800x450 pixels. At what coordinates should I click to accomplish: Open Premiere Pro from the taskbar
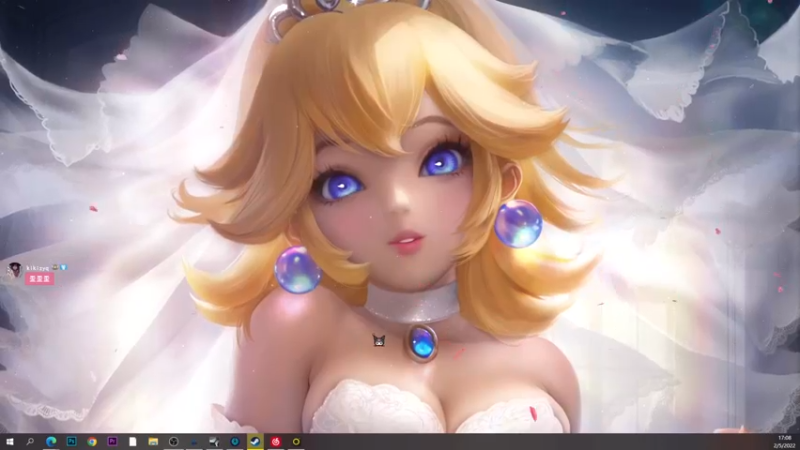tap(112, 442)
